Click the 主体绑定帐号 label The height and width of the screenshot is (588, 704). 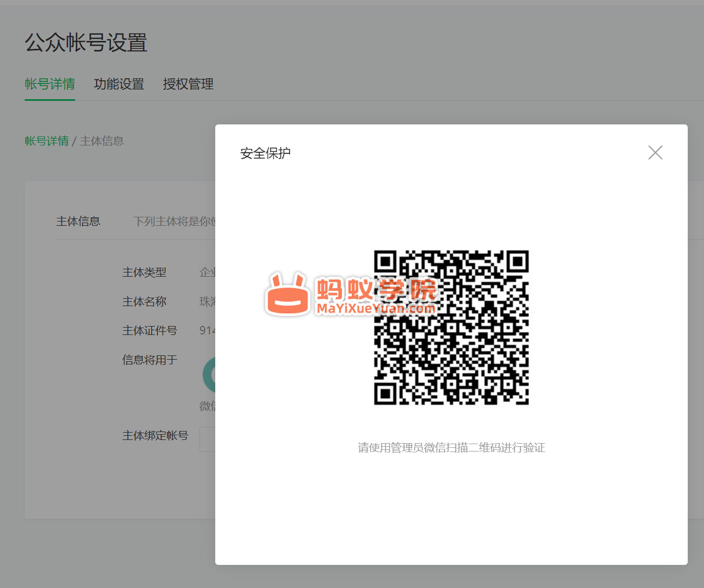click(x=155, y=435)
